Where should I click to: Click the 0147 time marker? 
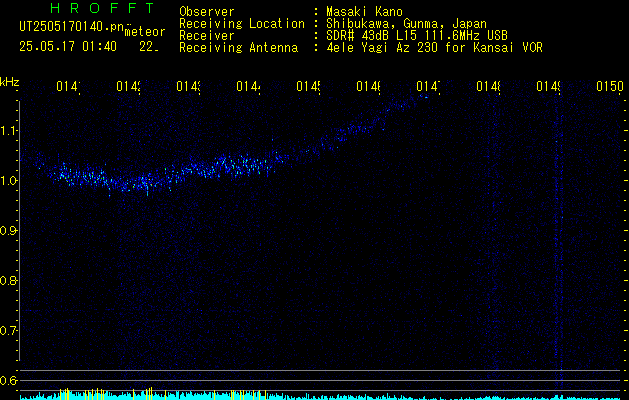click(428, 87)
